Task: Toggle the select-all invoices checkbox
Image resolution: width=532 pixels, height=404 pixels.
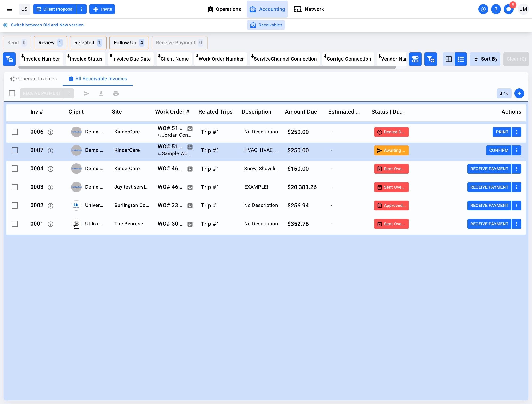Action: (12, 93)
